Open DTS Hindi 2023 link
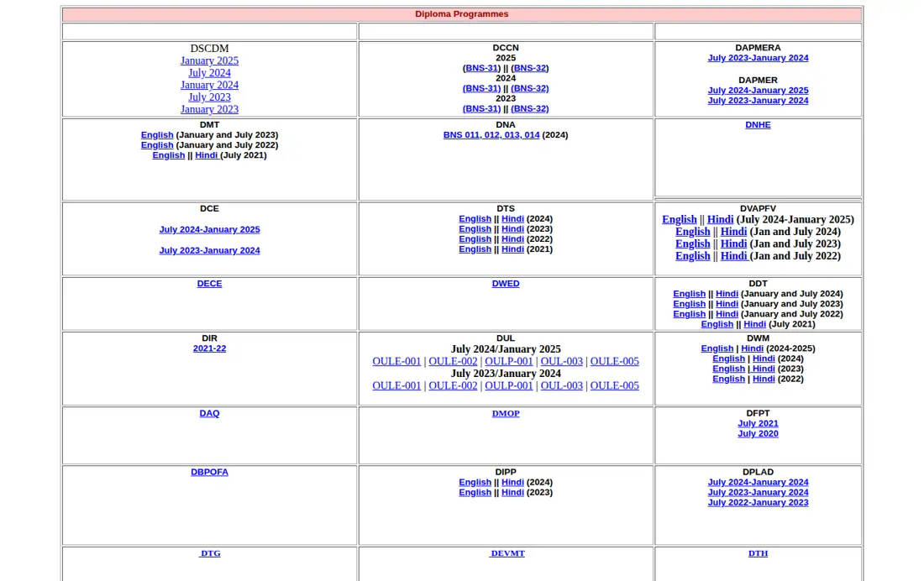This screenshot has height=581, width=924. (x=512, y=228)
